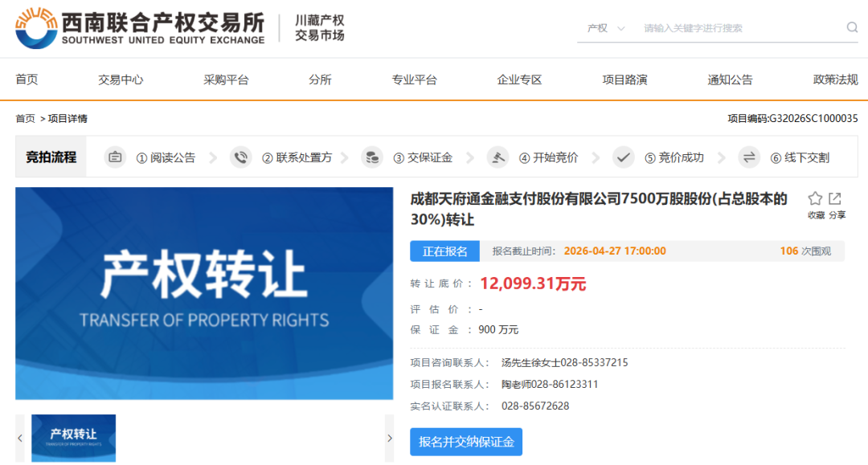Viewport: 868px width, 465px height.
Task: Open the 产权 search category dropdown
Action: click(606, 28)
